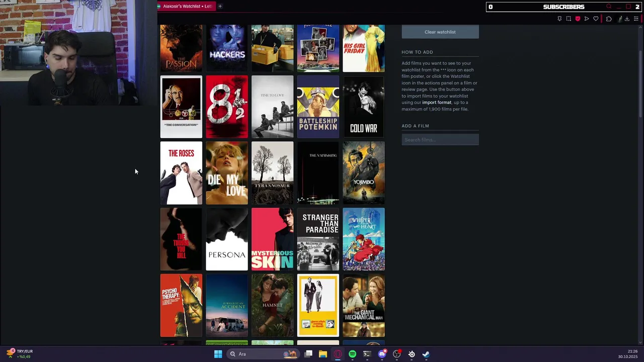Image resolution: width=644 pixels, height=362 pixels.
Task: Open the yellow delivery crates poster
Action: pyautogui.click(x=273, y=48)
